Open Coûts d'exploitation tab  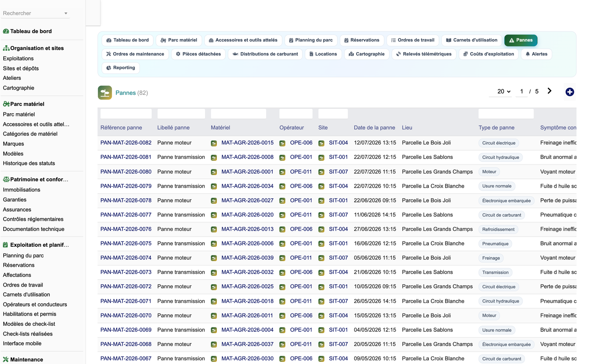[488, 54]
